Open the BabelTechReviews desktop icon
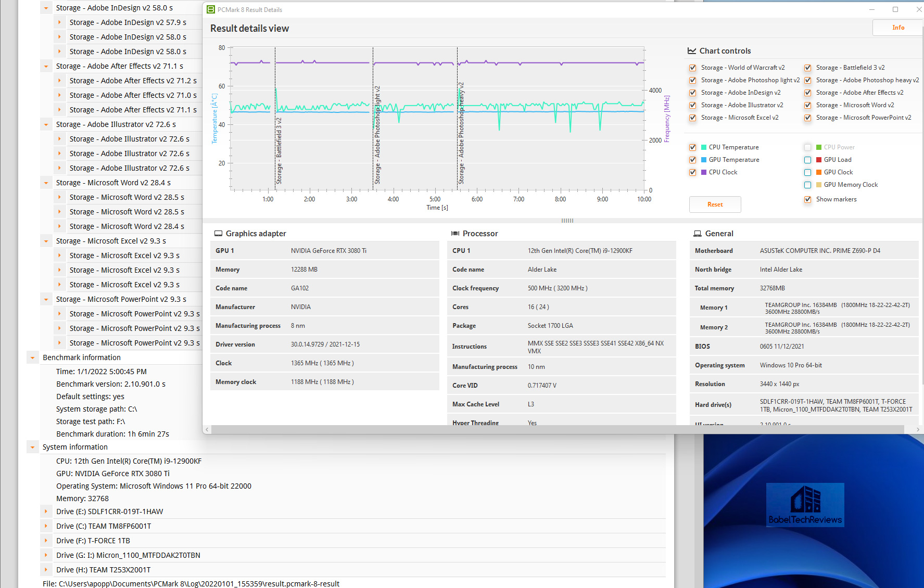Viewport: 924px width, 588px height. tap(805, 505)
